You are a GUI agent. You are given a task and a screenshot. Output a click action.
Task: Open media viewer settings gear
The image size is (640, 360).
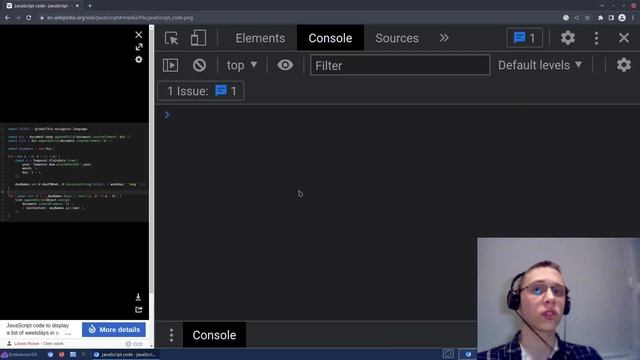tap(139, 60)
